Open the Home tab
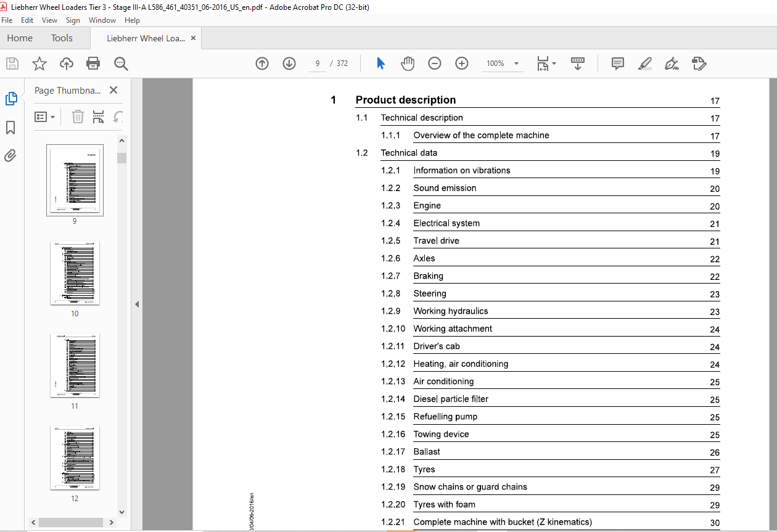The image size is (777, 532). (x=20, y=38)
